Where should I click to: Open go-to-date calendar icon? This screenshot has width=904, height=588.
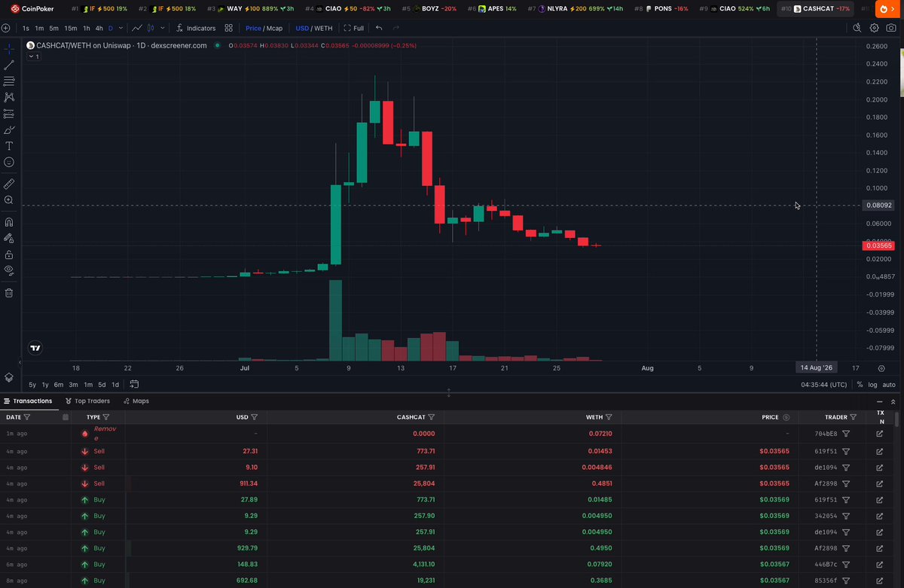134,384
